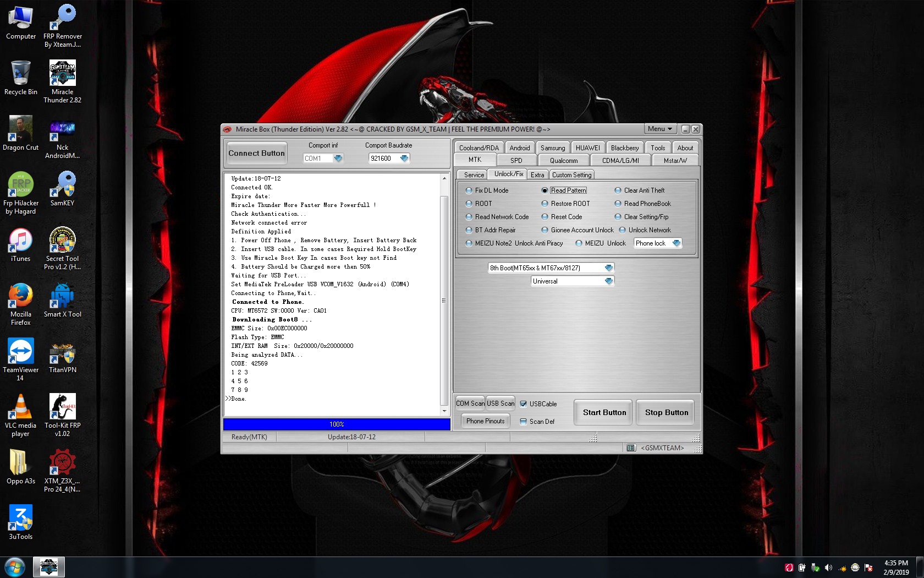Switch to the Samsung tab
The image size is (924, 578).
point(553,148)
